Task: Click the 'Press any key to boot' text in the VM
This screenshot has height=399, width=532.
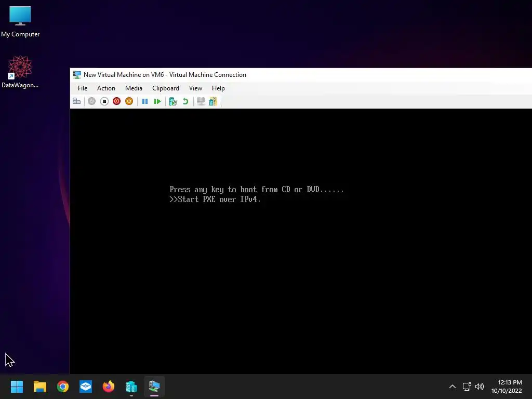Action: tap(257, 189)
